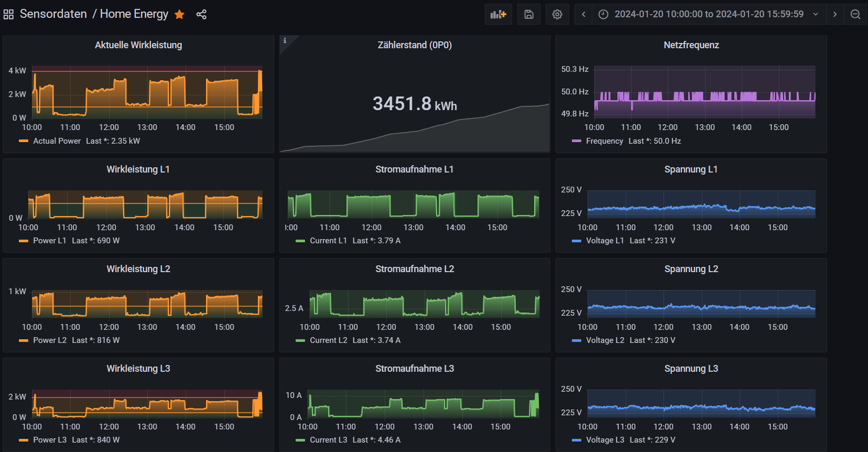Toggle Actual Power legend series
Screen dimensions: 868x452
[57, 141]
